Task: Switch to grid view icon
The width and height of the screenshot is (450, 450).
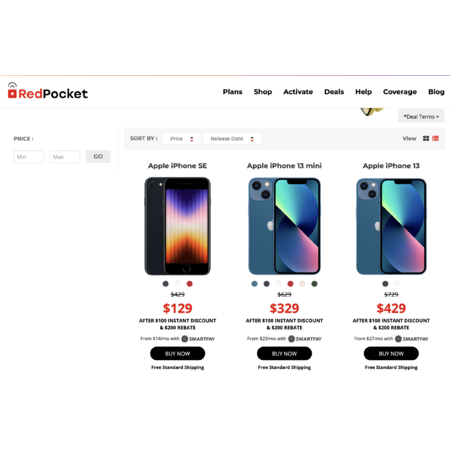Action: [426, 138]
